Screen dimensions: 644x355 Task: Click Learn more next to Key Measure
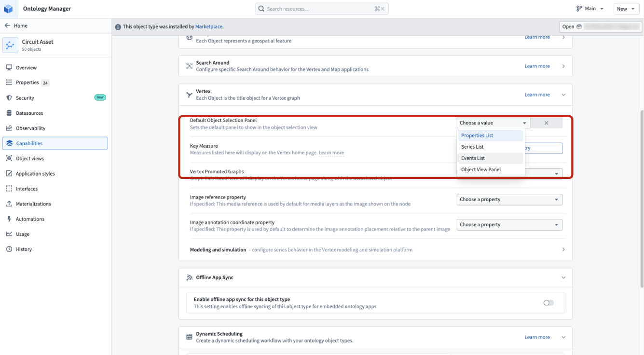click(331, 153)
